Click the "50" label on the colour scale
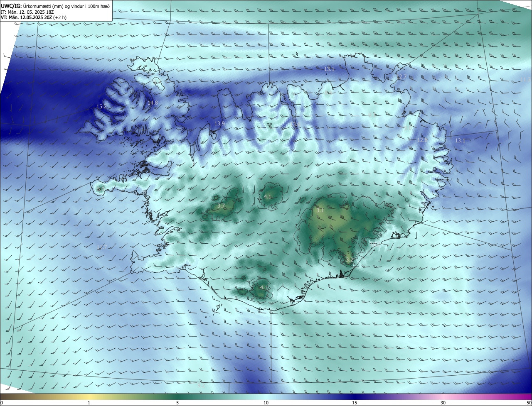The image size is (532, 406). (x=529, y=403)
